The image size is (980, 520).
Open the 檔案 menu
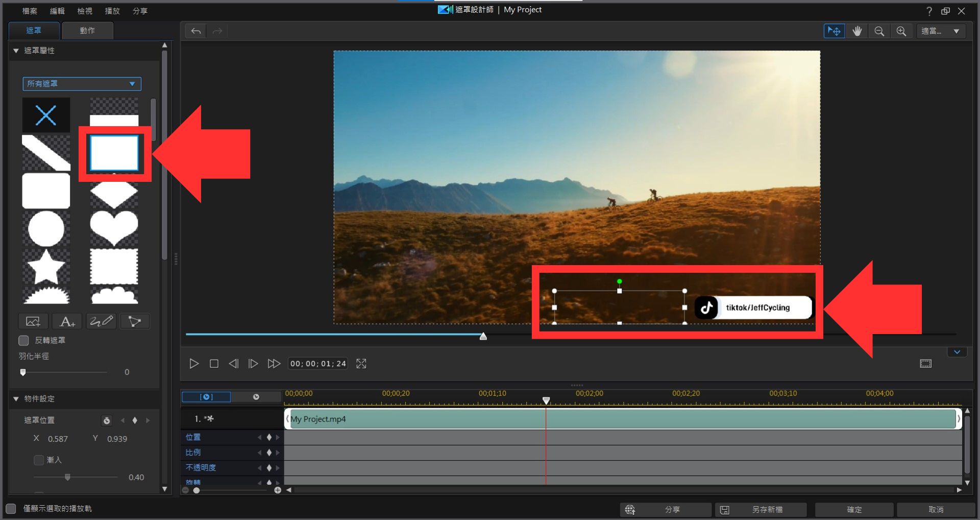pyautogui.click(x=30, y=11)
